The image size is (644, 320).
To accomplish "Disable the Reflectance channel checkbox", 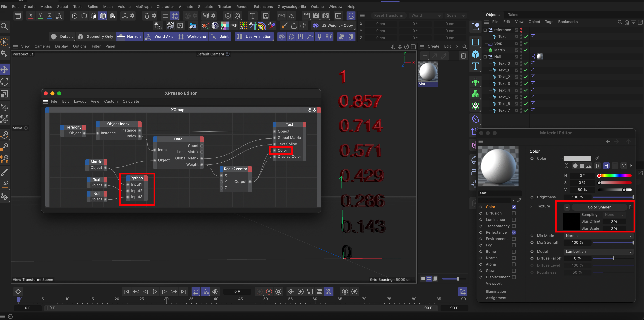I will [x=514, y=233].
